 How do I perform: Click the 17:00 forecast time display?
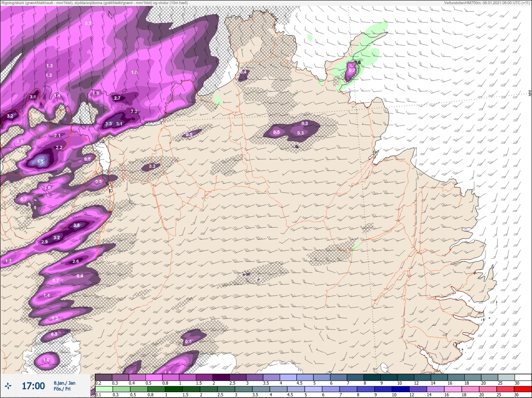(x=33, y=386)
